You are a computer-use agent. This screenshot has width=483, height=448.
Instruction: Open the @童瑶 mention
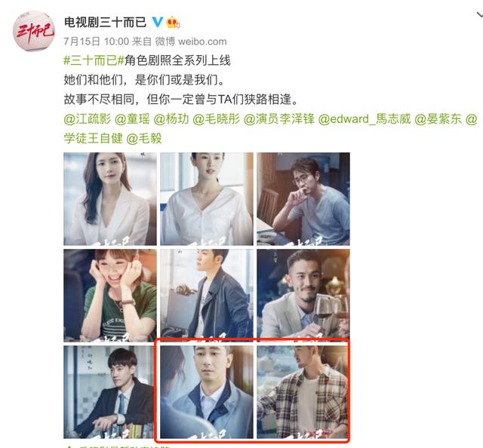132,119
